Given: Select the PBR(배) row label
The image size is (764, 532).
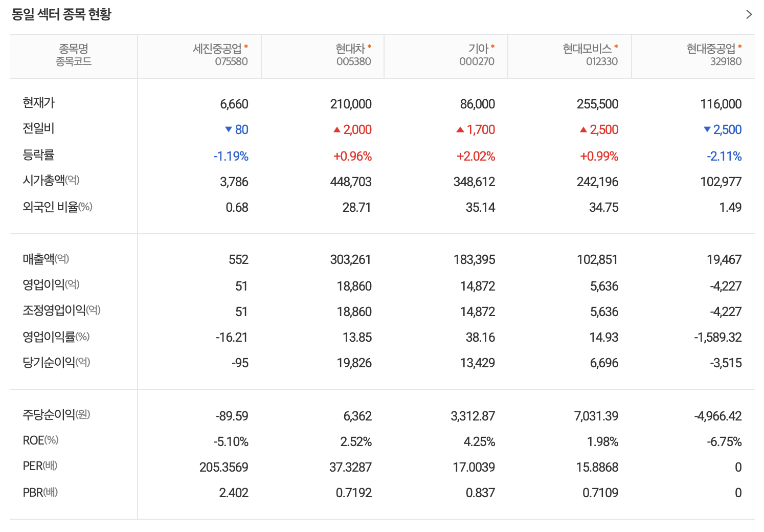Looking at the screenshot, I should [40, 493].
